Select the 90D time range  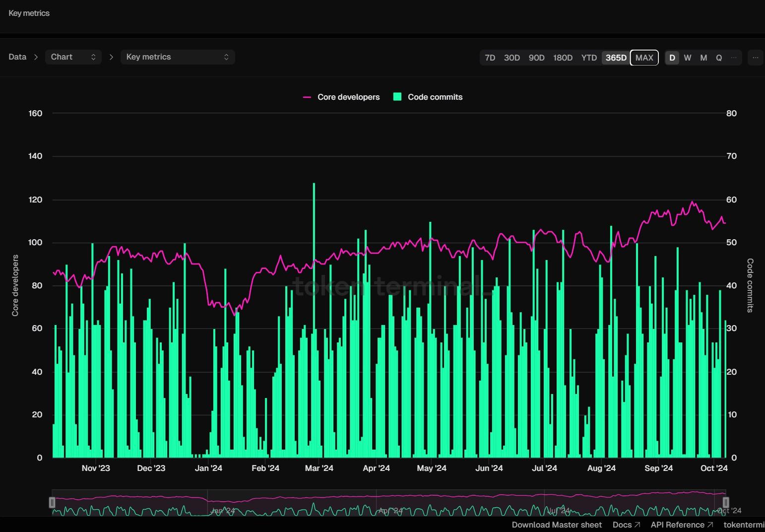(x=536, y=58)
